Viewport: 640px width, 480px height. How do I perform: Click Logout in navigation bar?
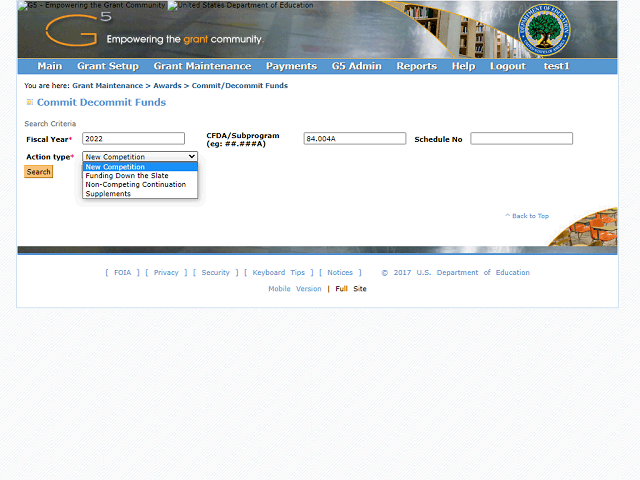coord(508,66)
